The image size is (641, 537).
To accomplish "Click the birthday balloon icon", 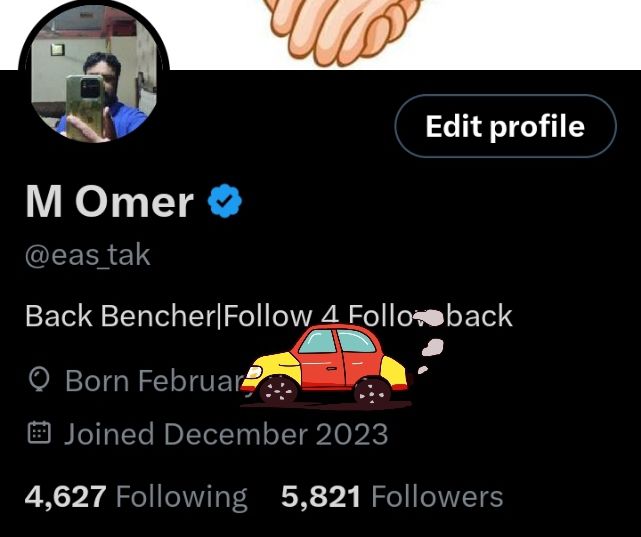I will click(39, 380).
